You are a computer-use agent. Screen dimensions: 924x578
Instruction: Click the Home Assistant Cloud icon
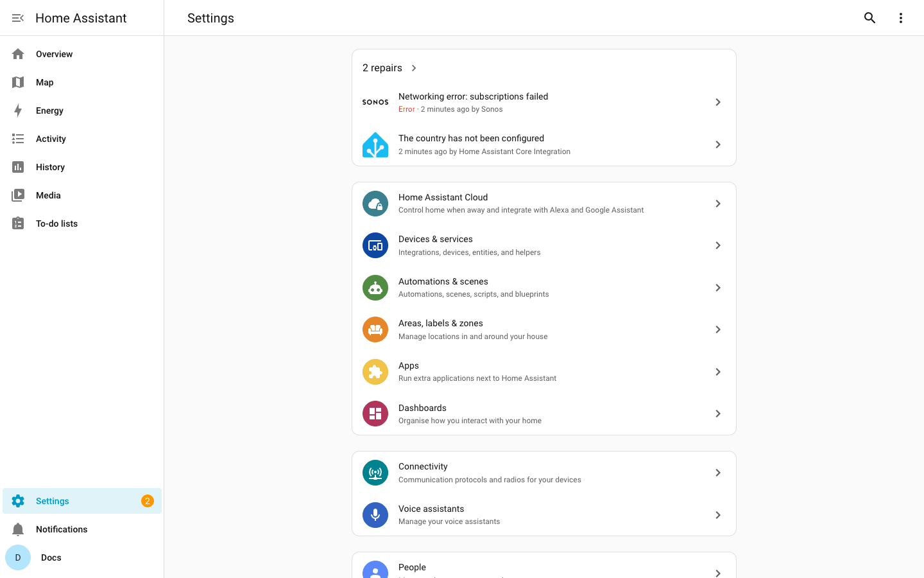tap(375, 204)
